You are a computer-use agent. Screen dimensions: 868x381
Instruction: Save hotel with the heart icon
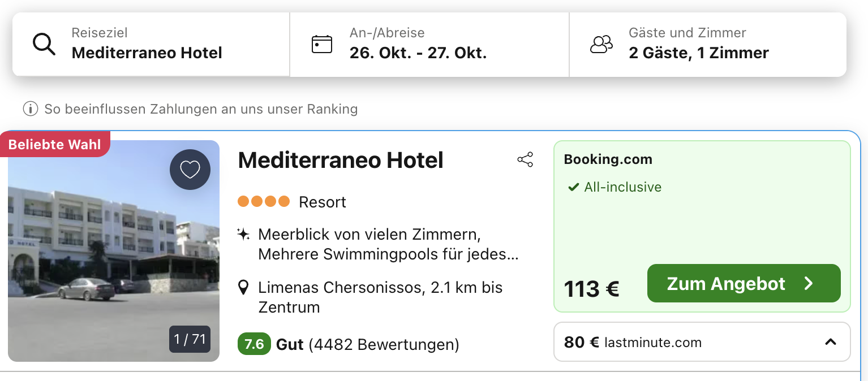click(190, 170)
